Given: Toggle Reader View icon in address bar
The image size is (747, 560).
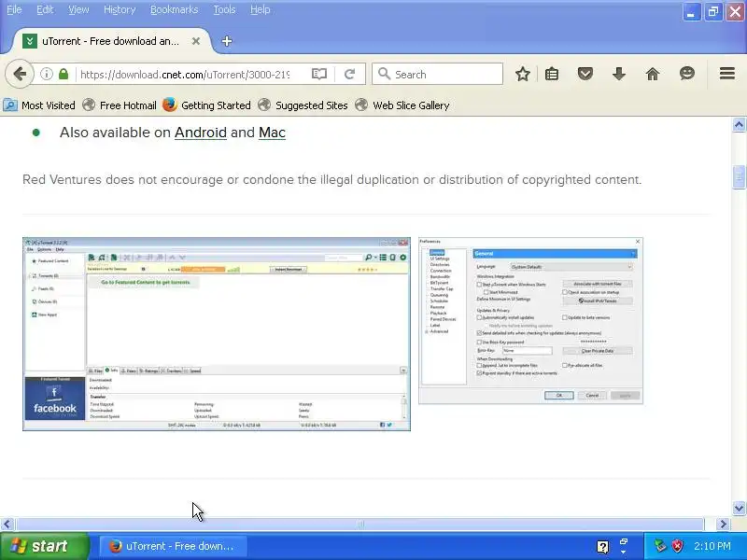Looking at the screenshot, I should pyautogui.click(x=319, y=74).
